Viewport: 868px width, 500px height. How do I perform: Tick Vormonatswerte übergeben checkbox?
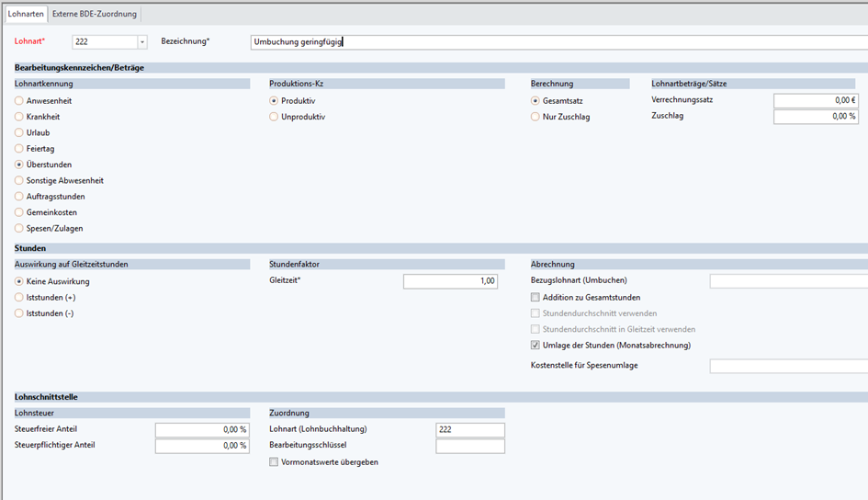[x=274, y=462]
